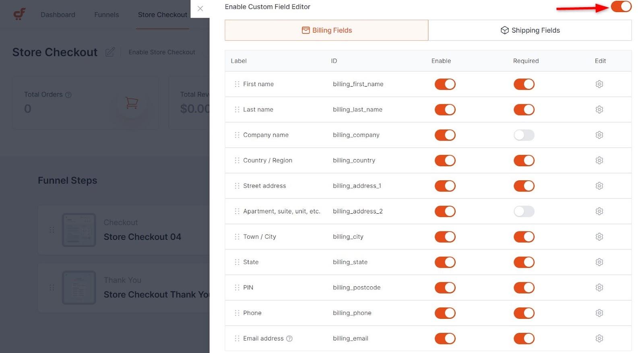Disable the Last name field toggle
The width and height of the screenshot is (644, 353).
click(x=445, y=109)
